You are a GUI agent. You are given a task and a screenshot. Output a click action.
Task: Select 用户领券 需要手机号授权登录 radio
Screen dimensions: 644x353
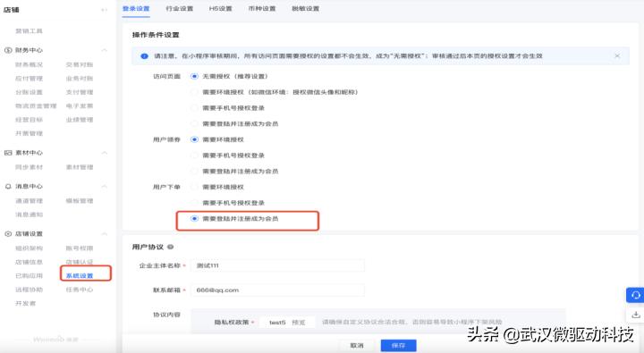pos(194,155)
